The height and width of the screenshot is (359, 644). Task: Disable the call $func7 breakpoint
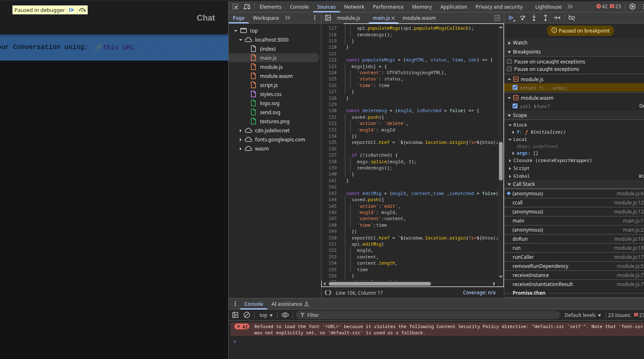click(515, 106)
